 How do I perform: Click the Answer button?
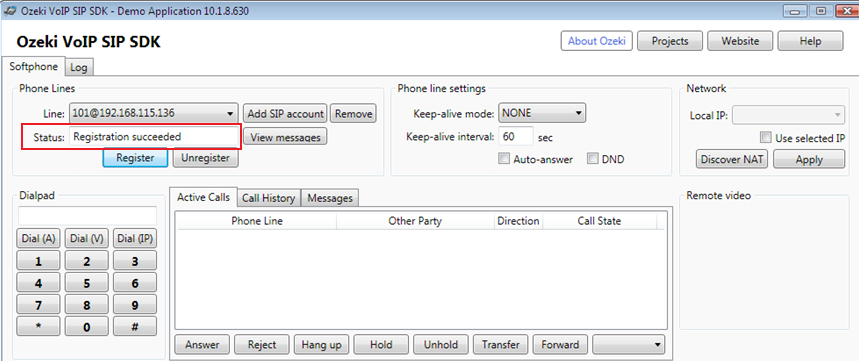(x=202, y=345)
